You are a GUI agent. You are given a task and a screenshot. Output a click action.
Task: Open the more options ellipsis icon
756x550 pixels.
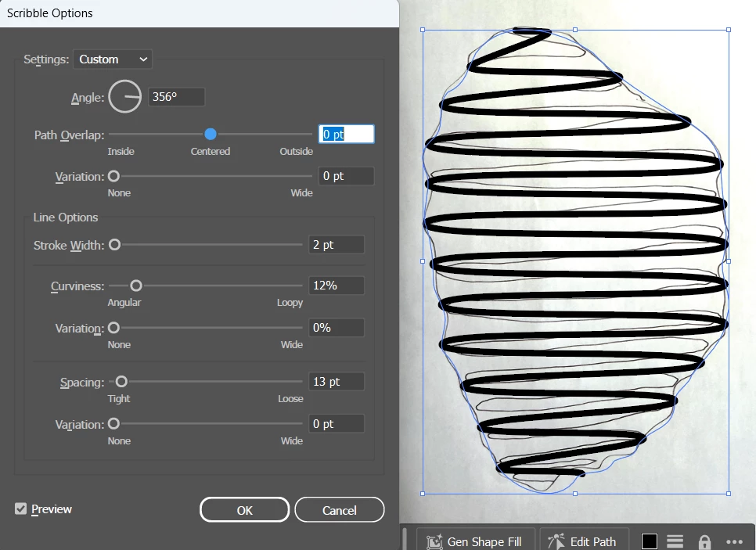tap(734, 542)
